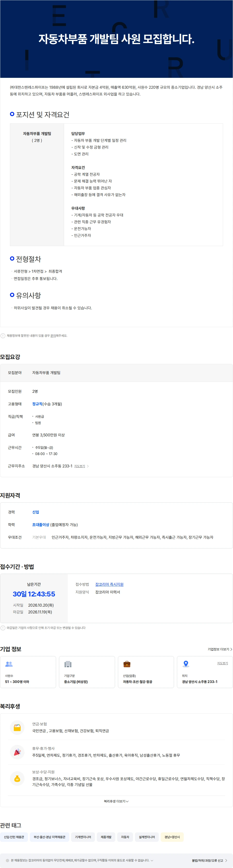Click the 시작일 2026.10.20(화) text
This screenshot has width=233, height=868.
pos(33,605)
